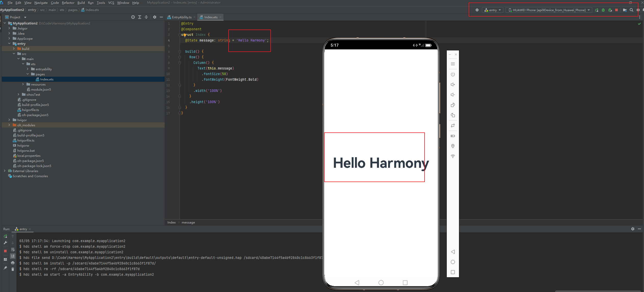The height and width of the screenshot is (292, 644).
Task: Toggle soft-wrap in the Run console
Action: (x=13, y=249)
